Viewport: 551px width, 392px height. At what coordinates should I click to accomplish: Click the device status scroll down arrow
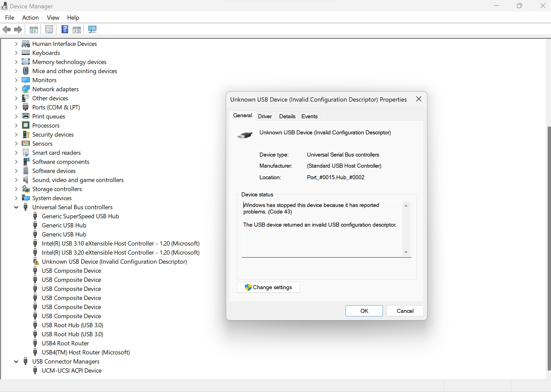click(x=406, y=252)
